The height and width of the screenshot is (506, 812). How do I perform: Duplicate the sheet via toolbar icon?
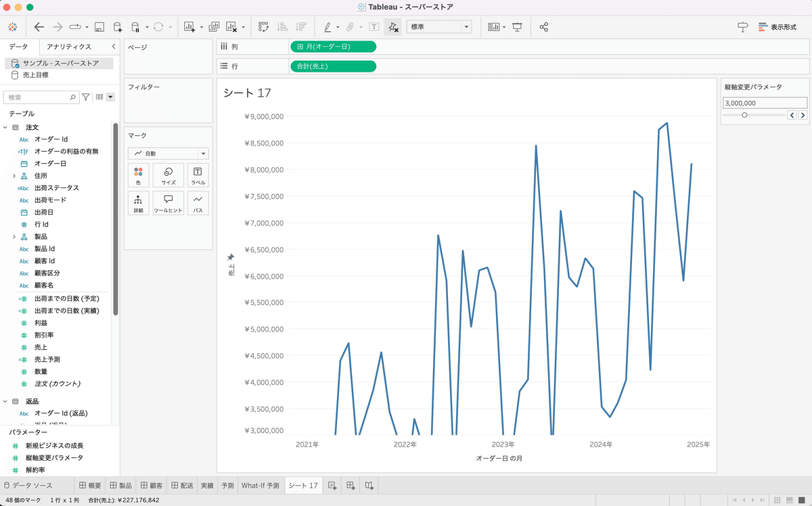[x=215, y=27]
